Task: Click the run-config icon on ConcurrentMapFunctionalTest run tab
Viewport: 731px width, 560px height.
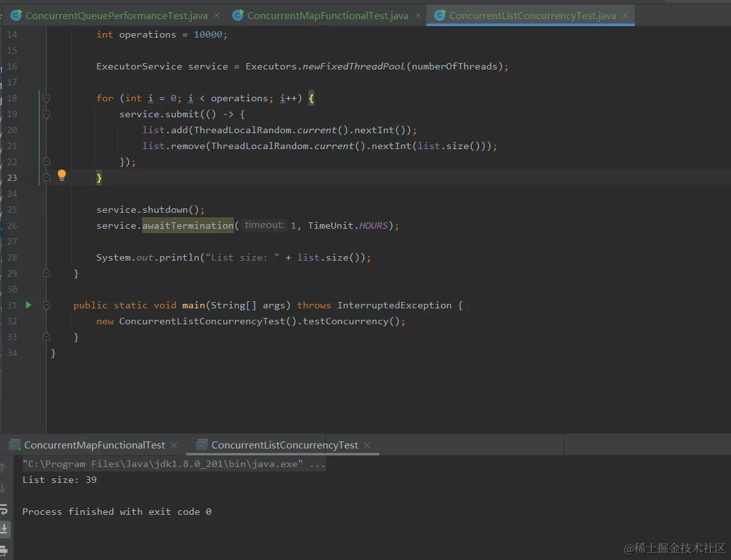Action: pos(15,445)
